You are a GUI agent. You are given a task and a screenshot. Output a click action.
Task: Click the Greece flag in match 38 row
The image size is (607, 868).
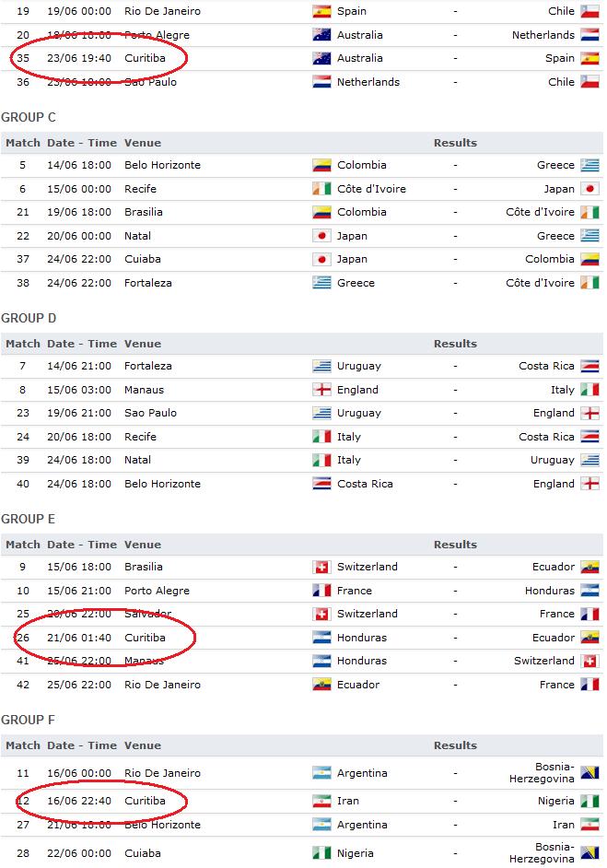pos(321,283)
